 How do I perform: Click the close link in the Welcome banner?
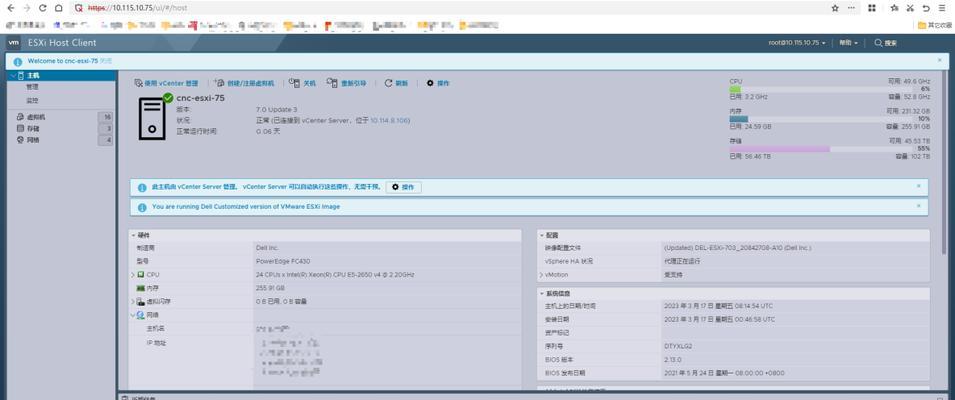(106, 61)
